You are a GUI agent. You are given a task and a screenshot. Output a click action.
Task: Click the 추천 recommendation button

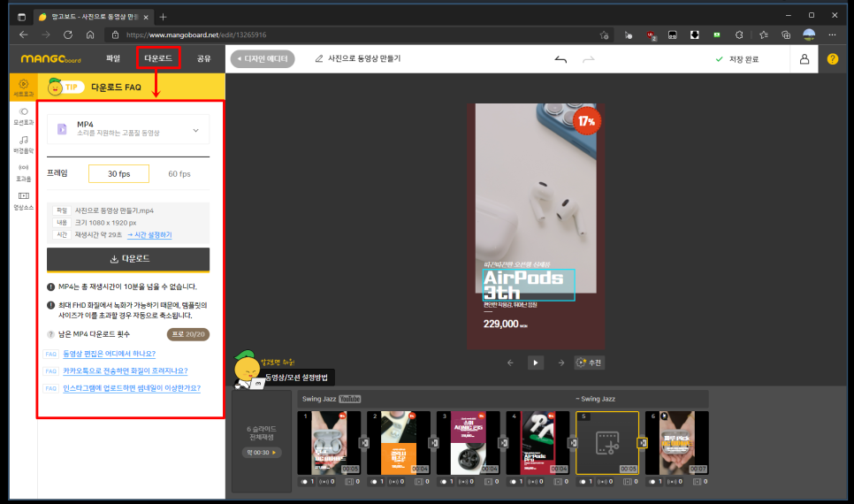(x=590, y=363)
